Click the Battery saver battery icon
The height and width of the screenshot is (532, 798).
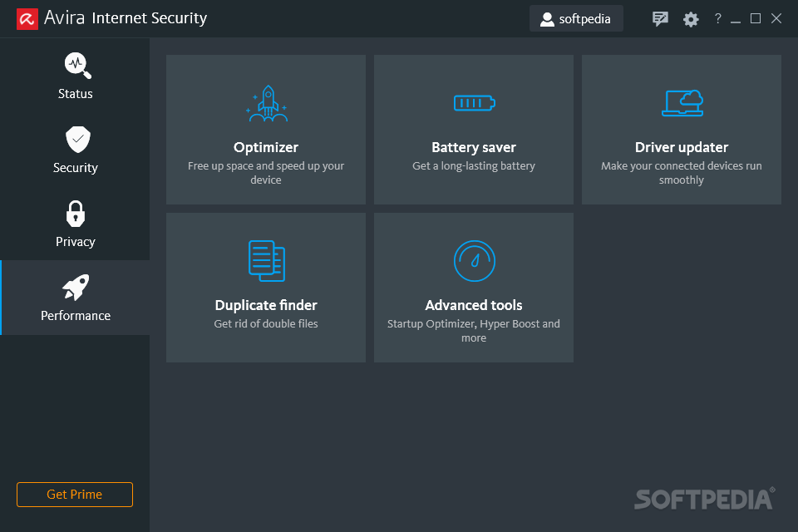click(474, 103)
